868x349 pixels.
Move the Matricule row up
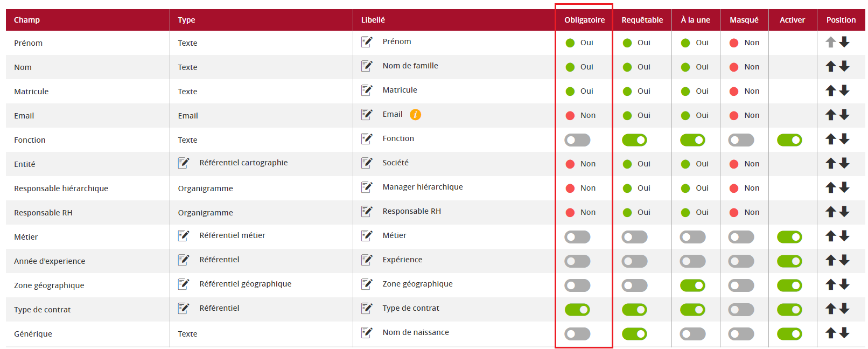tap(831, 91)
